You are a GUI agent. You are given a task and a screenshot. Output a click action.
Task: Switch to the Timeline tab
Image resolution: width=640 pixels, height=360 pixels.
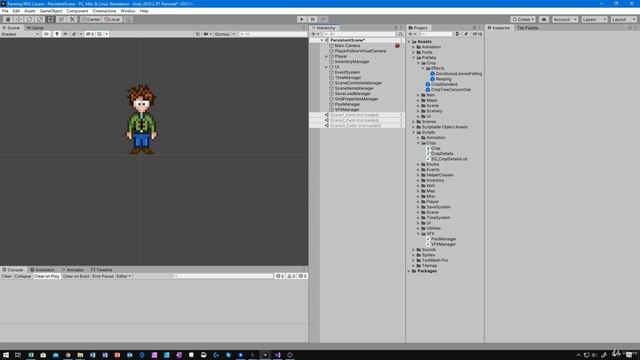click(x=101, y=270)
